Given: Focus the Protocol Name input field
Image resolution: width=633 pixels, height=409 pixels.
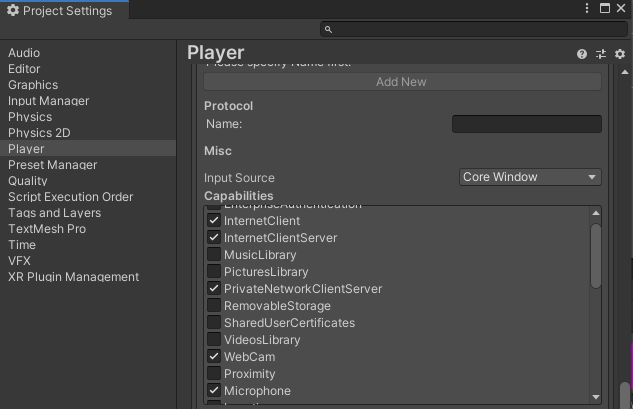Looking at the screenshot, I should (527, 124).
